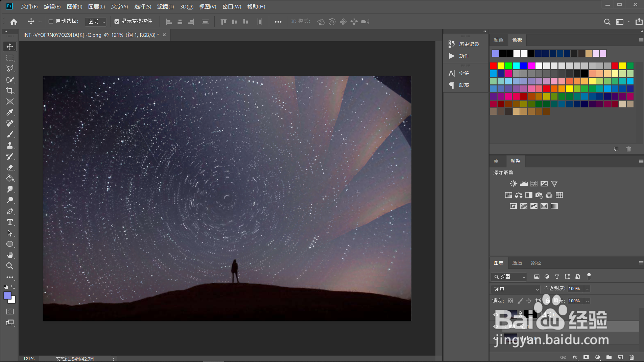The width and height of the screenshot is (644, 362).
Task: Filter layers by smart object icon
Action: coord(577,277)
